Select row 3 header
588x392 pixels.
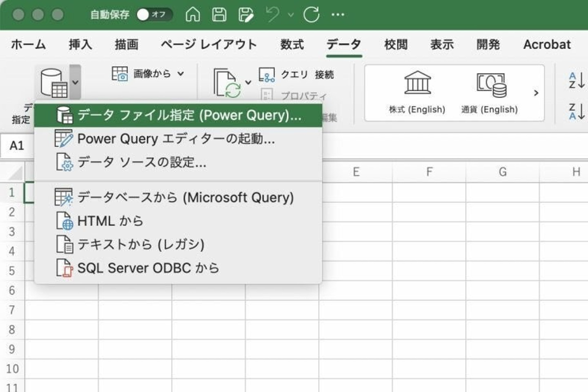pos(12,232)
